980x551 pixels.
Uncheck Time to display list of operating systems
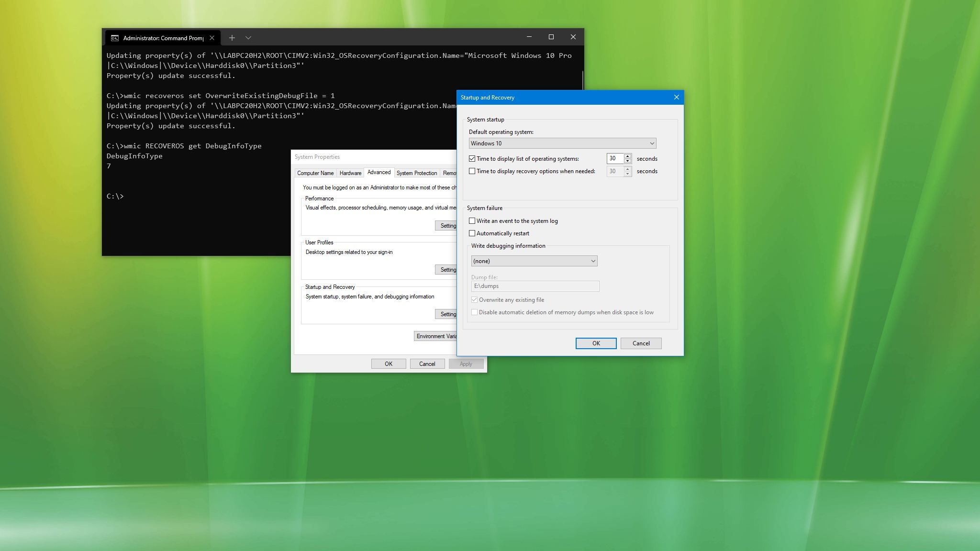[472, 159]
